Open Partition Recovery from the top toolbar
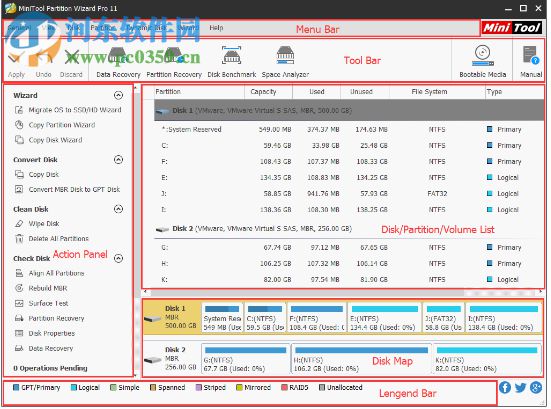This screenshot has width=551, height=409. (174, 62)
